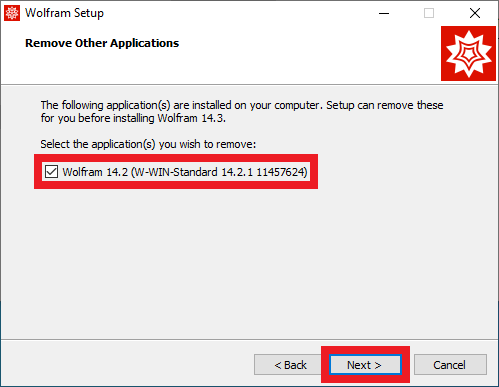Click the empty footer area left of Back
Screen dimensions: 499x387
[x=127, y=364]
